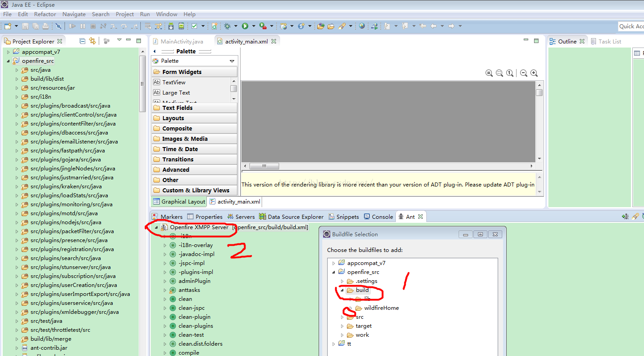
Task: Select ant-contrib.jar in Project Explorer
Action: (x=48, y=347)
